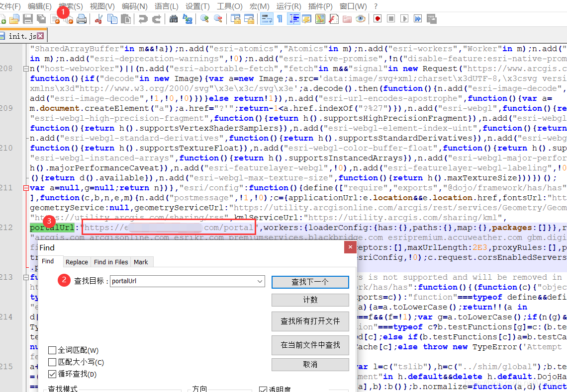This screenshot has width=567, height=392.
Task: Open the 设置(T) menu
Action: tap(198, 6)
